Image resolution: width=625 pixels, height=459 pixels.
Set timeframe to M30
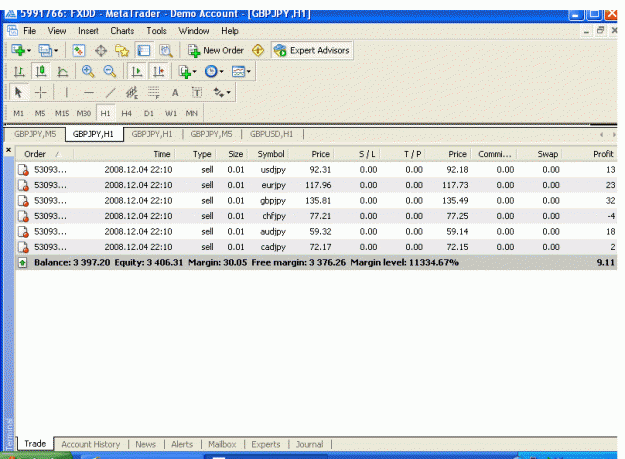[84, 114]
